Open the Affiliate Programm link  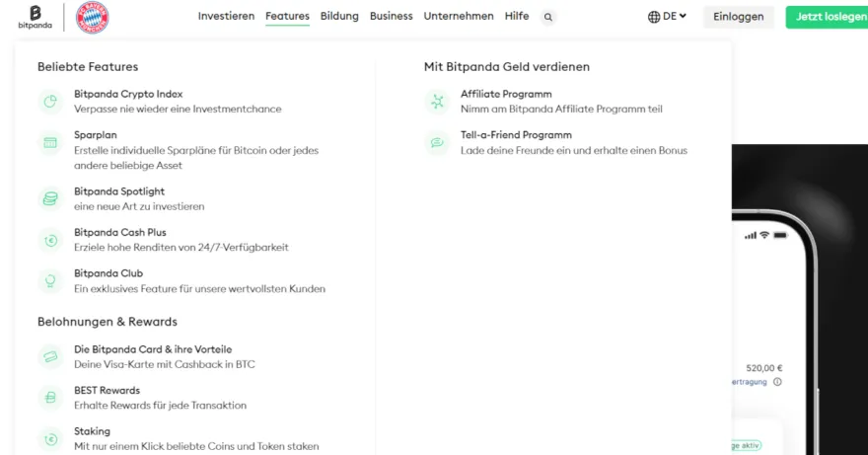tap(506, 94)
